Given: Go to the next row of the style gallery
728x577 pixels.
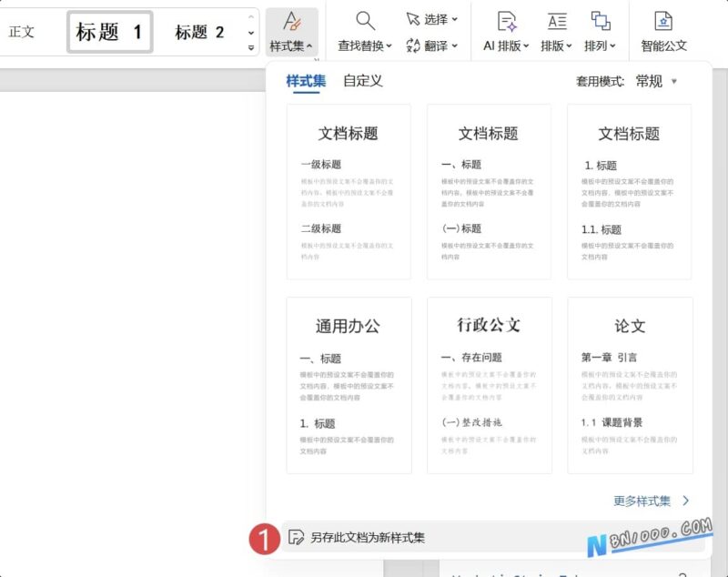Looking at the screenshot, I should pyautogui.click(x=251, y=33).
